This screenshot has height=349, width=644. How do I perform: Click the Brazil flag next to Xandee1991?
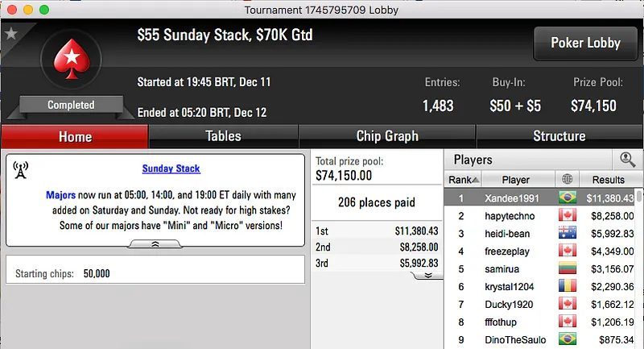coord(568,198)
